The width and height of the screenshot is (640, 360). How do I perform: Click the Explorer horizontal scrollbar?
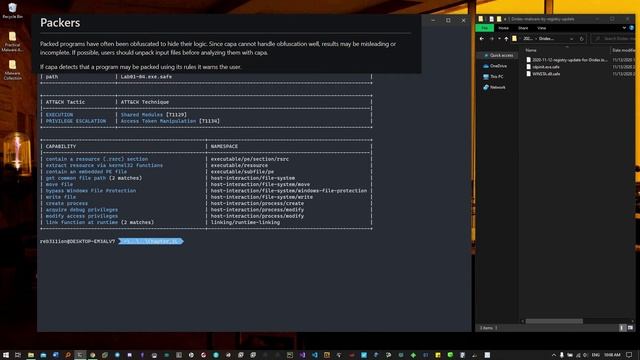(554, 321)
